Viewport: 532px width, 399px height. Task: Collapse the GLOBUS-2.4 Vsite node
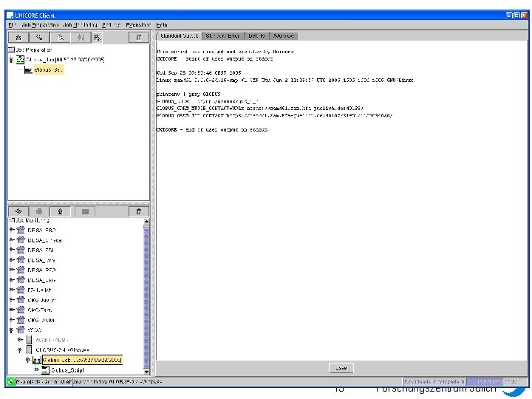coord(20,349)
